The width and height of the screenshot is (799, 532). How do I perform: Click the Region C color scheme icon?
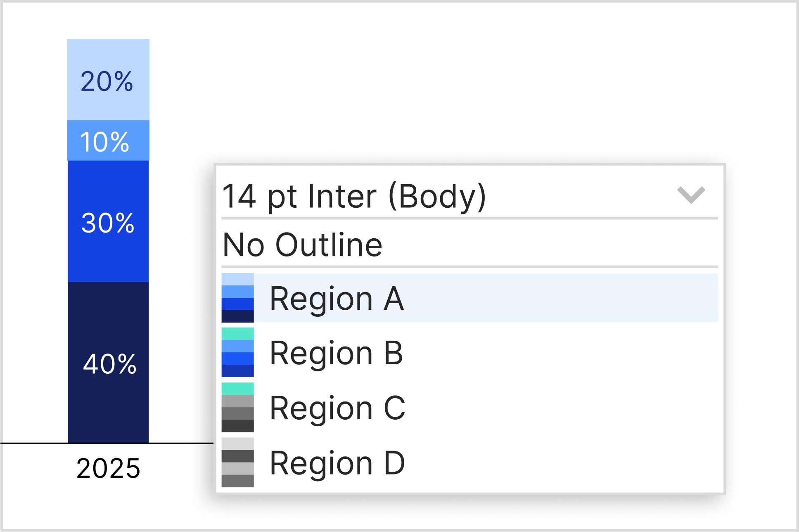point(237,407)
